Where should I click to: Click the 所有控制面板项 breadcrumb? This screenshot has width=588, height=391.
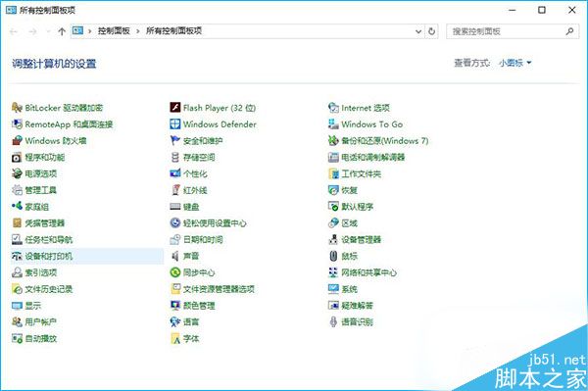point(174,31)
